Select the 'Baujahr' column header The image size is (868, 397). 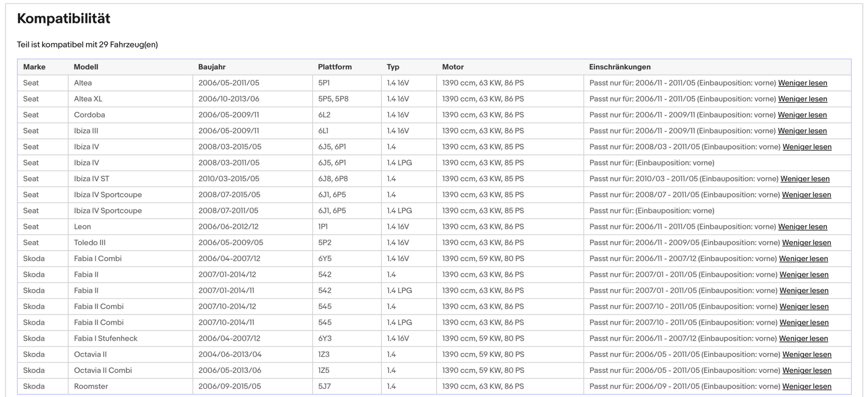coord(212,67)
